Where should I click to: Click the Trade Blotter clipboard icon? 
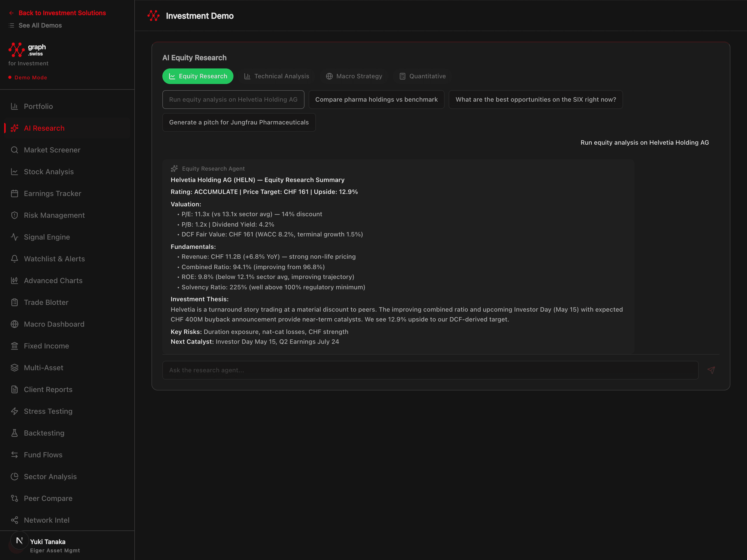tap(14, 303)
